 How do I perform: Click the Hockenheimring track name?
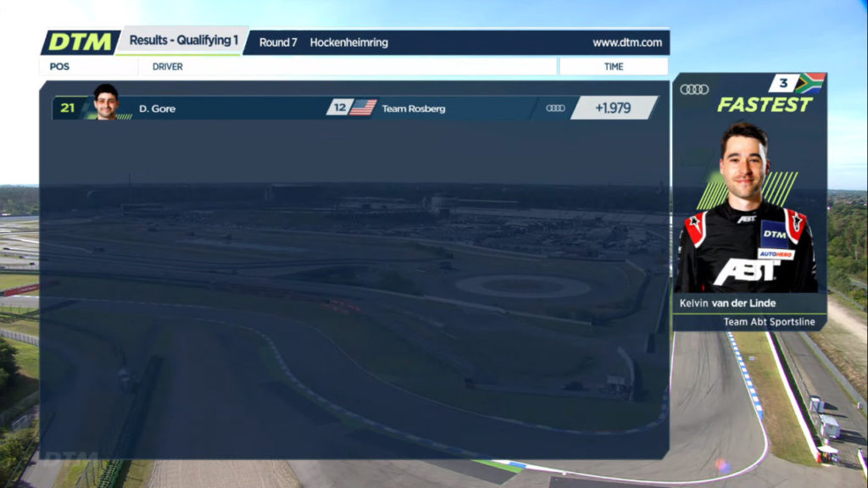coord(348,42)
